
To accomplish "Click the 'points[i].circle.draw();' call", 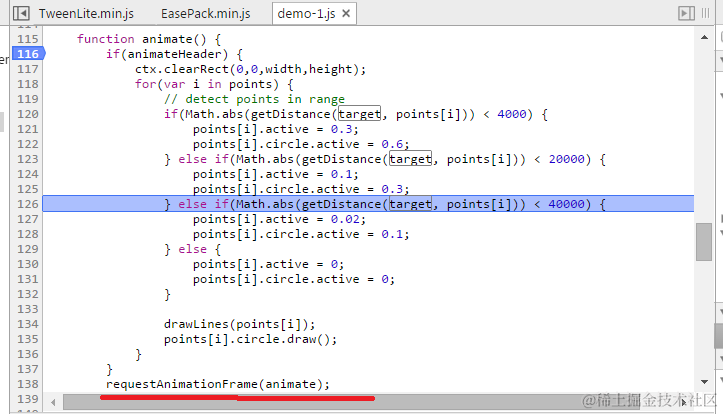I will [250, 339].
